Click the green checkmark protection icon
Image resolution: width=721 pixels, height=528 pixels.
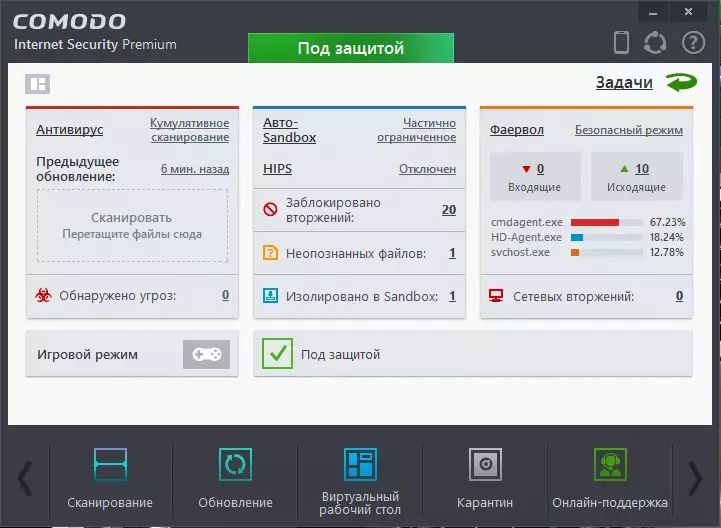point(277,354)
